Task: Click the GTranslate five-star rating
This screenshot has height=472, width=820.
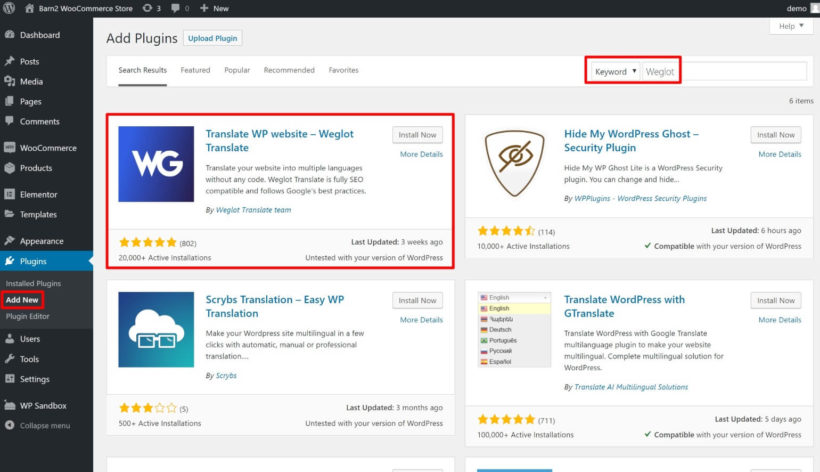Action: (x=506, y=419)
